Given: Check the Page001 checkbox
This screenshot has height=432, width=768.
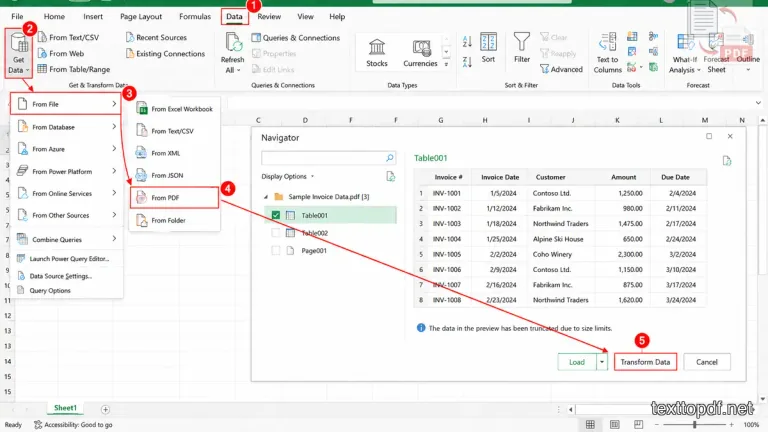Looking at the screenshot, I should pos(276,250).
